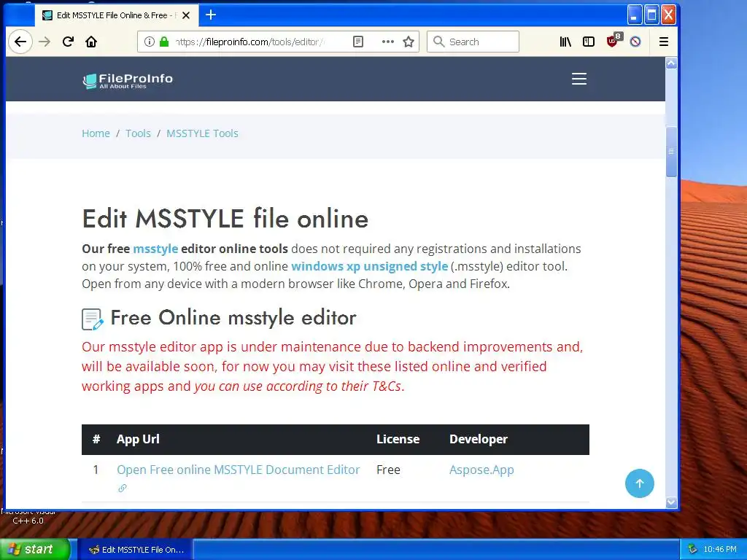
Task: Click the forward navigation arrow
Action: 44,42
